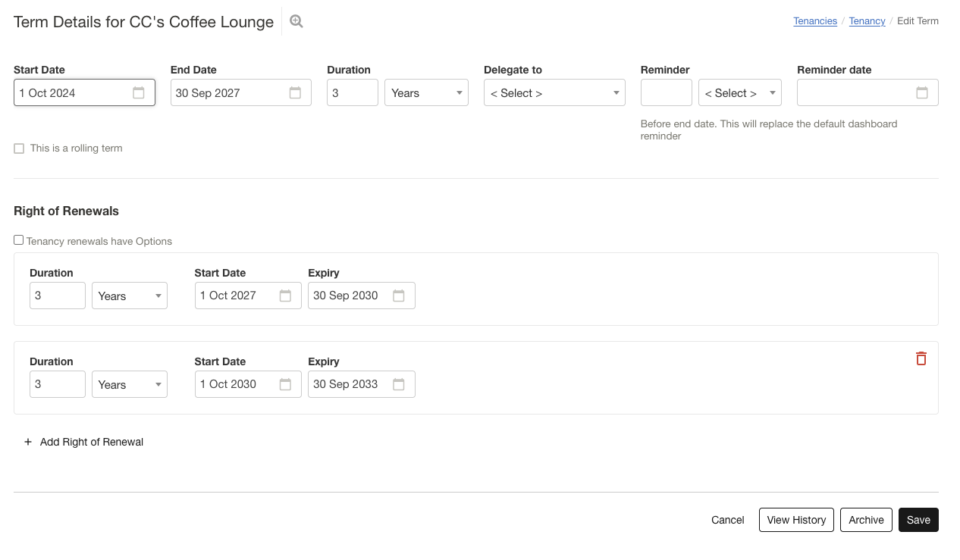Screen dimensions: 960x560
Task: Expand the term Duration Years dropdown
Action: (x=426, y=92)
